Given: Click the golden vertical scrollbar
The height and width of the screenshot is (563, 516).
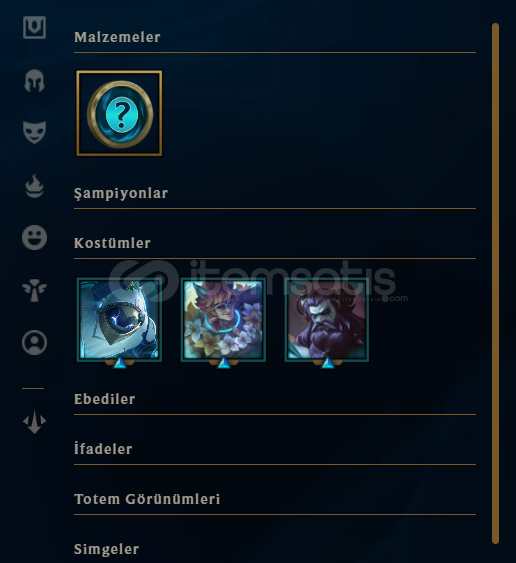Looking at the screenshot, I should click(496, 283).
